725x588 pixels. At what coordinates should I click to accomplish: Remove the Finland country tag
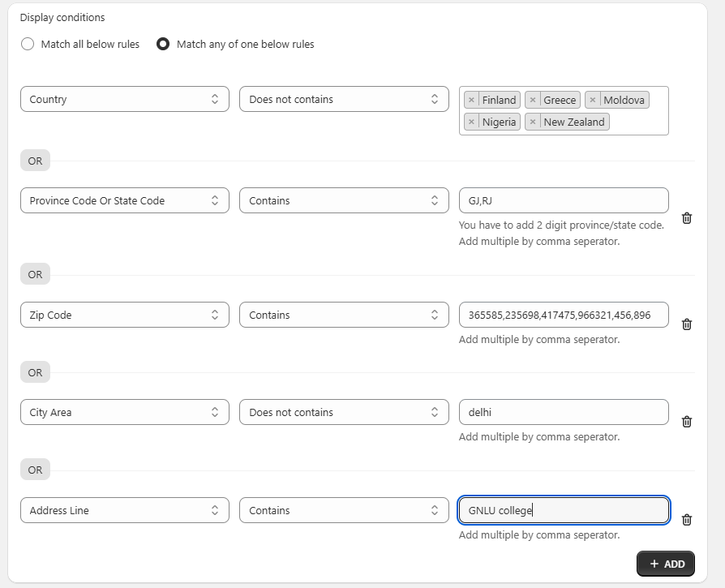tap(471, 101)
